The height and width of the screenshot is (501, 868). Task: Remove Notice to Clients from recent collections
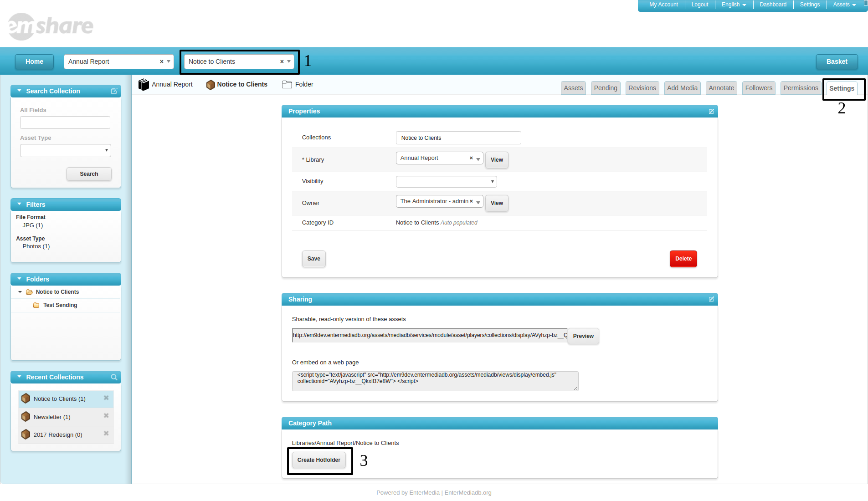(x=106, y=398)
